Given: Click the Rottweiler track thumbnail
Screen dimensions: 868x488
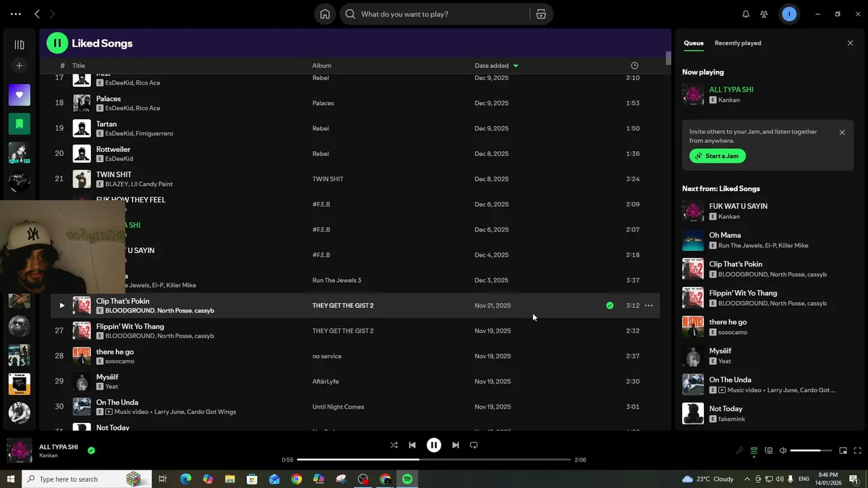Looking at the screenshot, I should click(81, 154).
